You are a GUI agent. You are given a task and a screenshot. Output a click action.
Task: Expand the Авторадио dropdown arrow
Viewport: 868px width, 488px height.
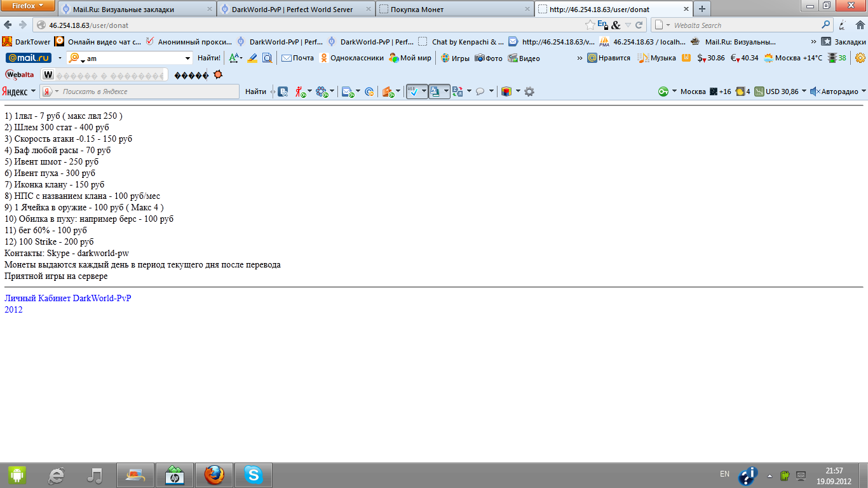[x=862, y=91]
